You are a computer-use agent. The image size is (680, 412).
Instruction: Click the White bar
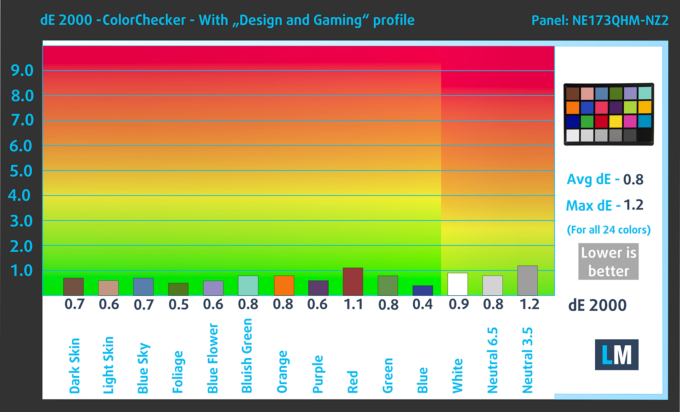458,284
